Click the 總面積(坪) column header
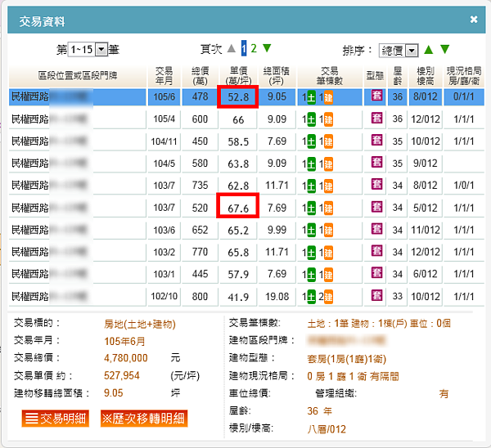Viewport: 491px width, 448px height. point(277,76)
